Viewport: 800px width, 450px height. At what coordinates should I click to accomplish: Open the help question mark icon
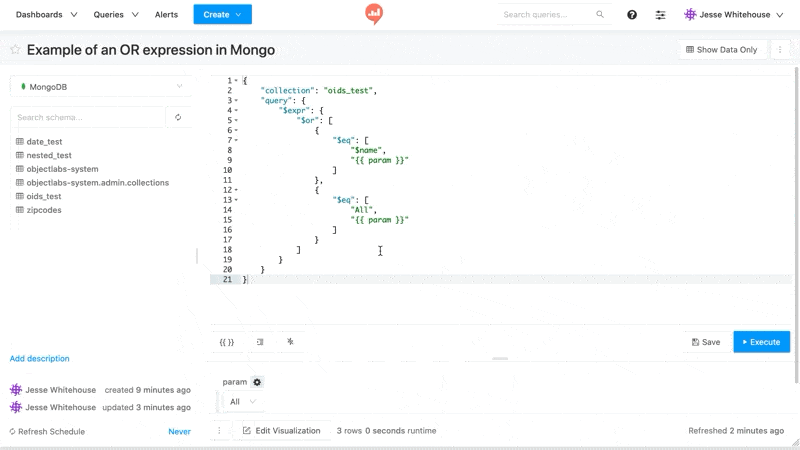(632, 15)
